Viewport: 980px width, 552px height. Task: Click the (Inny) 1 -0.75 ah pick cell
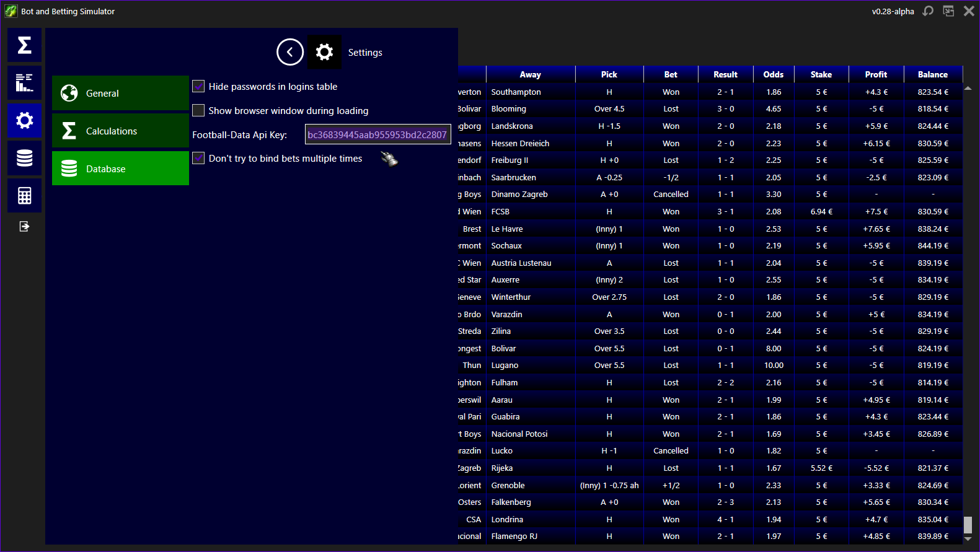609,485
